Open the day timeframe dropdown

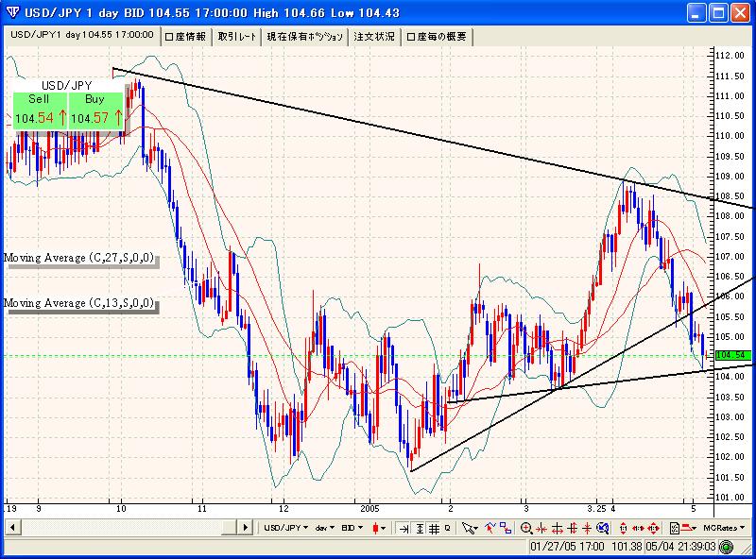326,528
